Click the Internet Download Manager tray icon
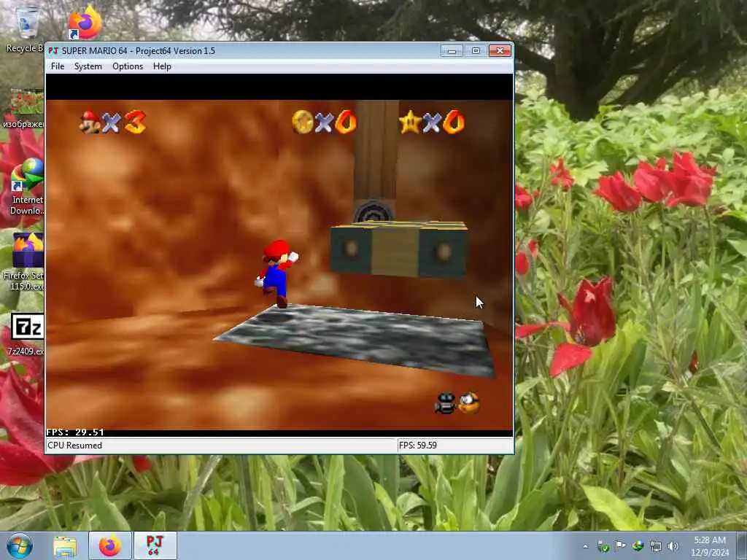This screenshot has width=747, height=560. pos(638,546)
